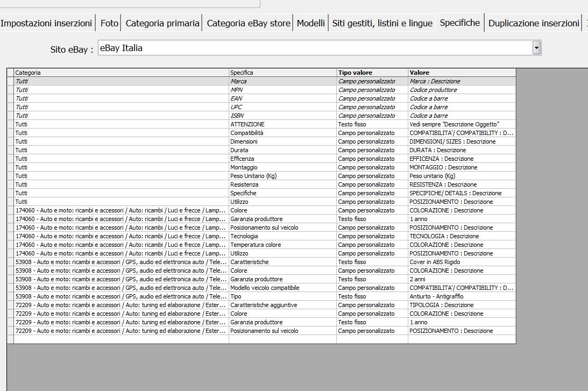Click 'Modello veicolo compatibile' specifica cell
Viewport: 588px width, 391px height.
coord(283,288)
